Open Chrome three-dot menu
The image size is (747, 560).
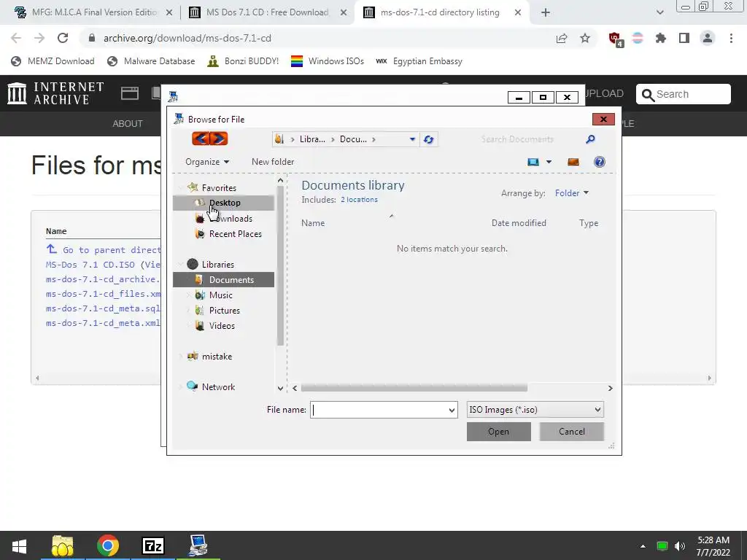(731, 38)
